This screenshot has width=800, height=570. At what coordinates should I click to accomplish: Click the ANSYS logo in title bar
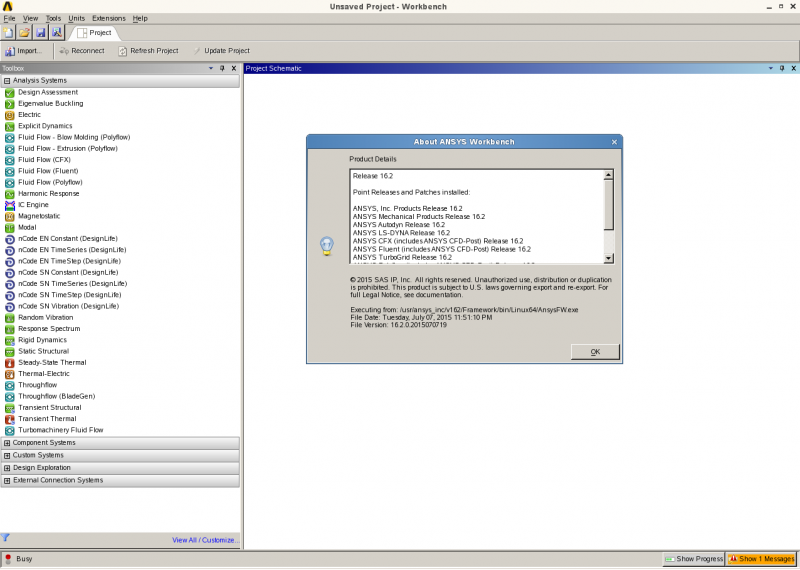(7, 7)
